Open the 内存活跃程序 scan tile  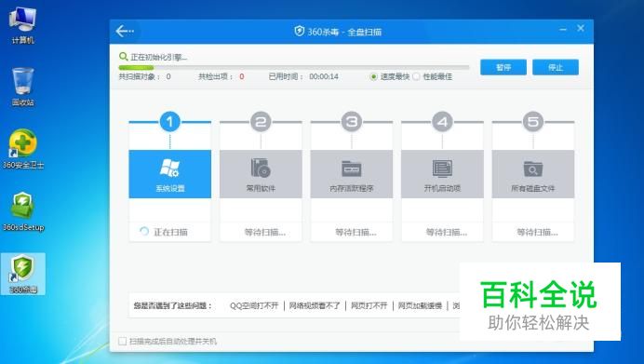(x=352, y=174)
